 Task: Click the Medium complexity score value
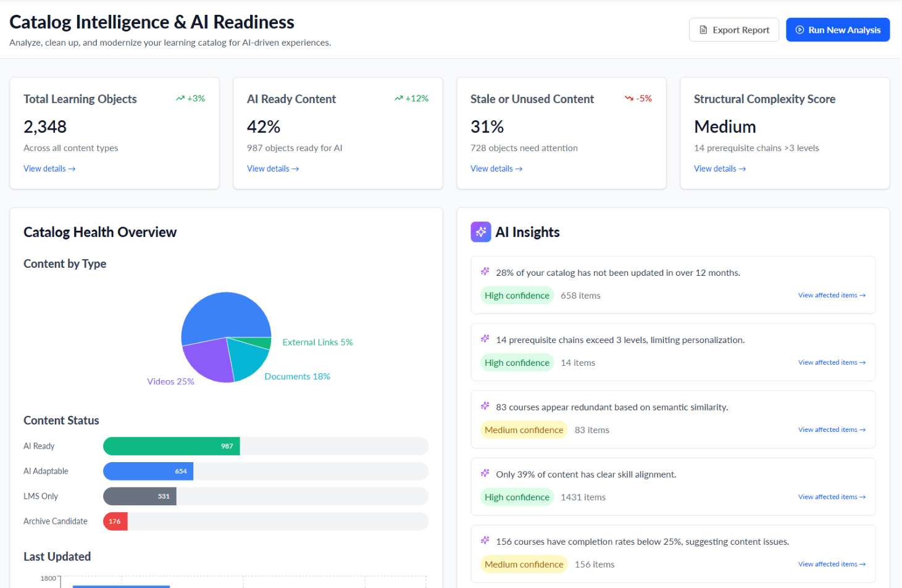pos(725,127)
